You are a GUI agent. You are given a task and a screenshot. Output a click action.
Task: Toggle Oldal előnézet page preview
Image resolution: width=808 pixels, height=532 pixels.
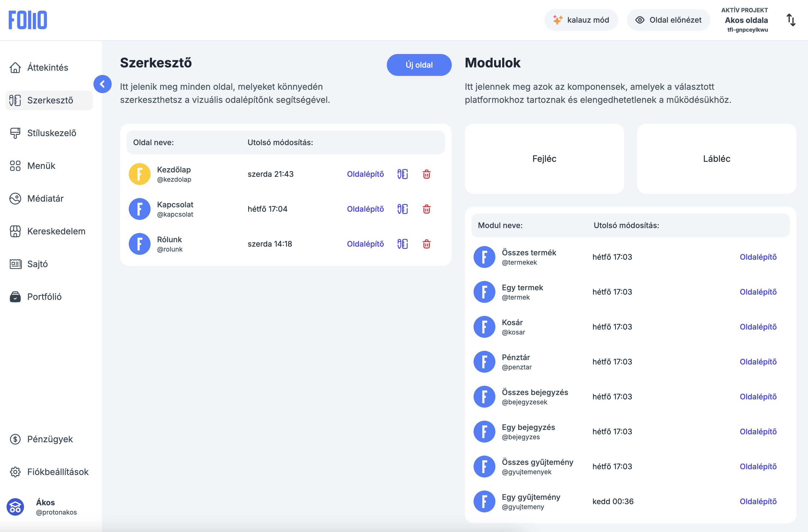[x=668, y=20]
